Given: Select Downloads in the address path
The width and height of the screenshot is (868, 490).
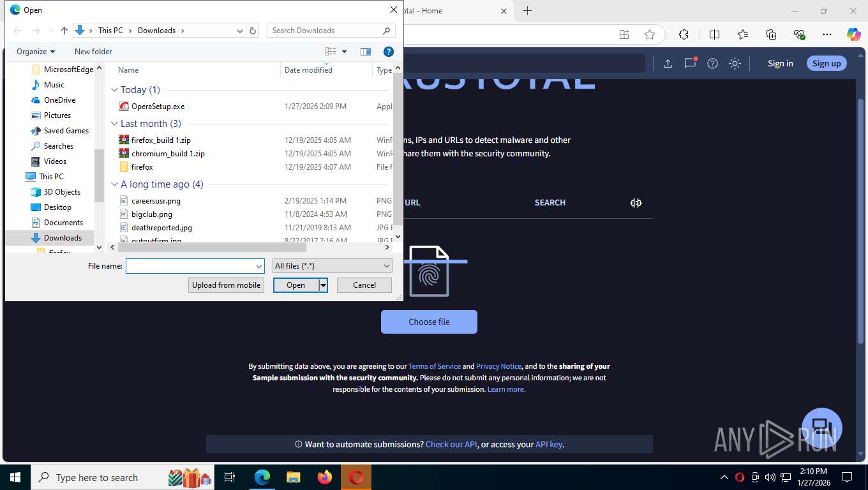Looking at the screenshot, I should [156, 31].
